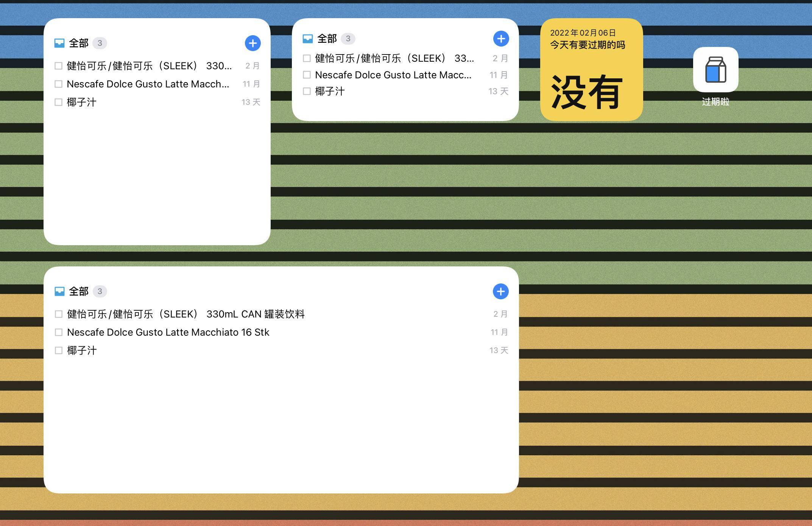The image size is (812, 526).
Task: Check the 椰子汁 checkbox in the top-left widget
Action: click(58, 102)
